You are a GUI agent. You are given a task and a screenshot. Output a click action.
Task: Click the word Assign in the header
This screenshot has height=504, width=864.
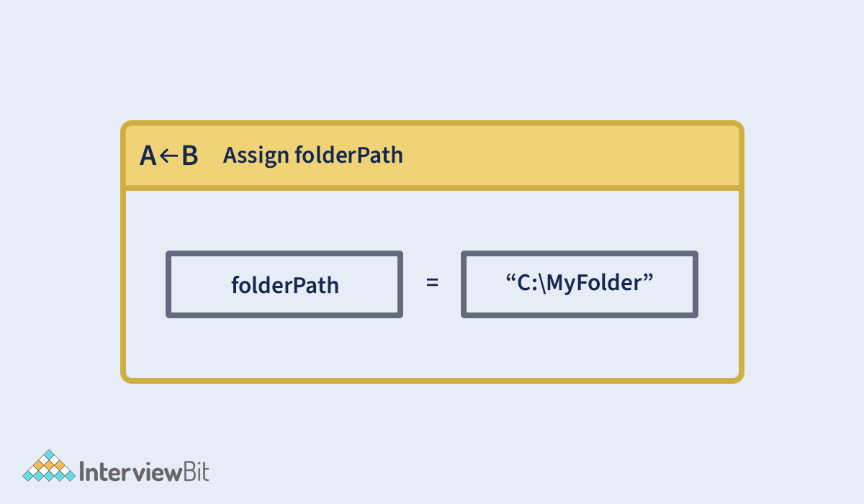tap(256, 156)
